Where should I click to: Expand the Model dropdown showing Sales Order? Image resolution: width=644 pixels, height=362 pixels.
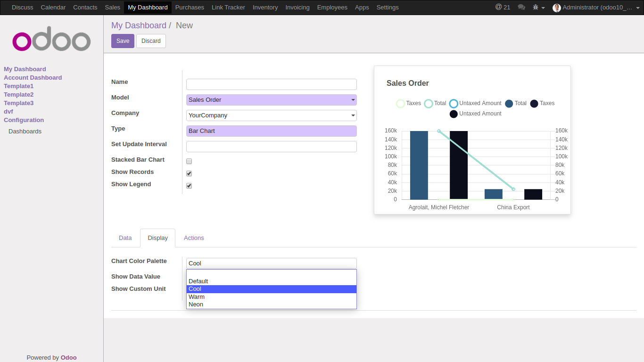[272, 100]
